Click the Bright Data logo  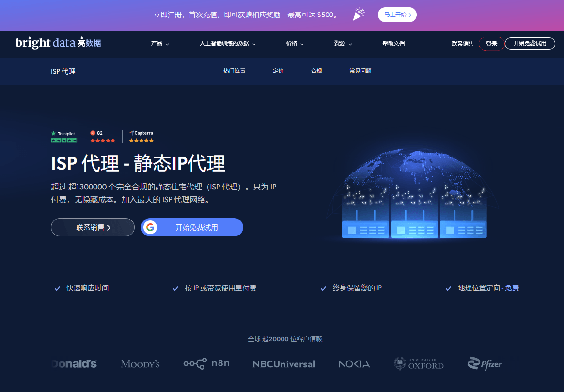click(x=58, y=43)
